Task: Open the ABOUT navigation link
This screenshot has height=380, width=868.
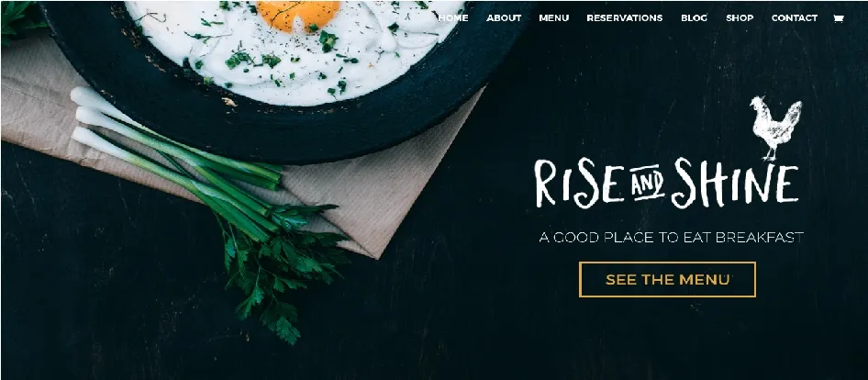Action: pyautogui.click(x=504, y=18)
